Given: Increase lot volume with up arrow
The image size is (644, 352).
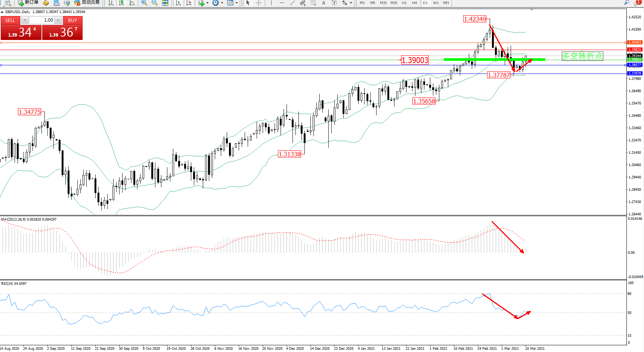Looking at the screenshot, I should pos(58,20).
